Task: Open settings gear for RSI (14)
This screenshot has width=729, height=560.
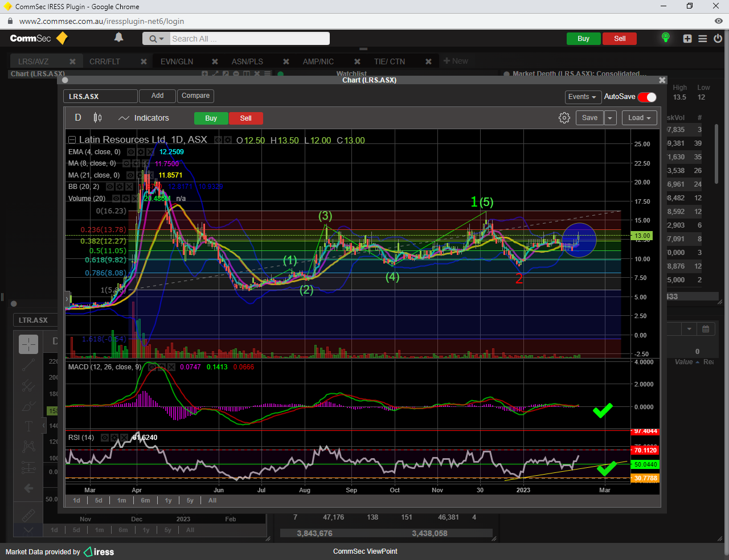Action: 115,438
